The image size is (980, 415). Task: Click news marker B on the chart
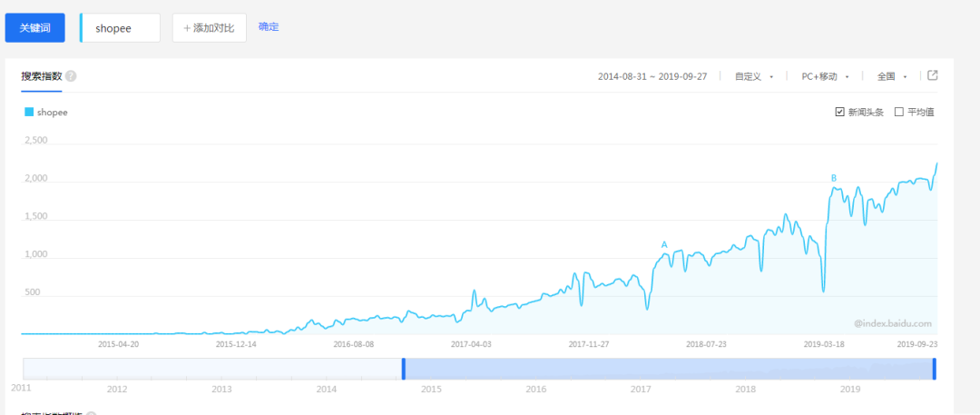[x=834, y=178]
